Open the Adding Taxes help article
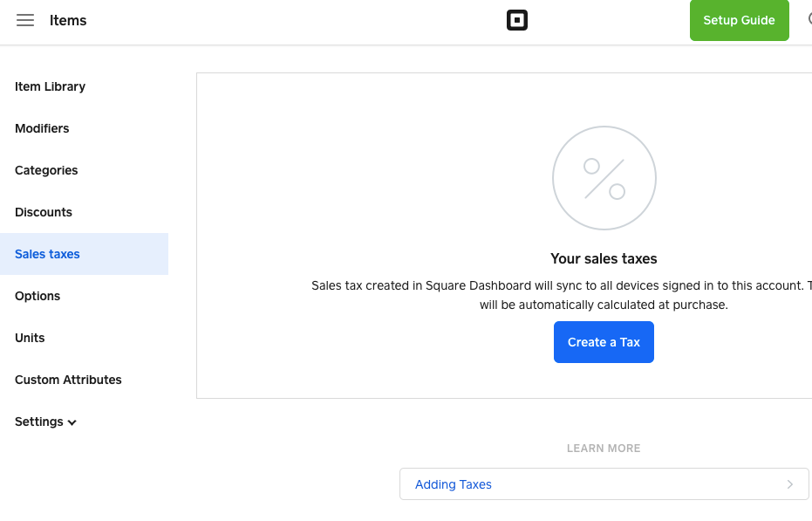 pos(454,484)
